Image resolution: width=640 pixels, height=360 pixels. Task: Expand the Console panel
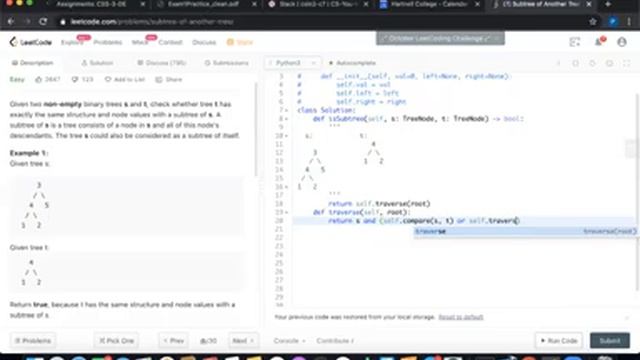coord(289,340)
